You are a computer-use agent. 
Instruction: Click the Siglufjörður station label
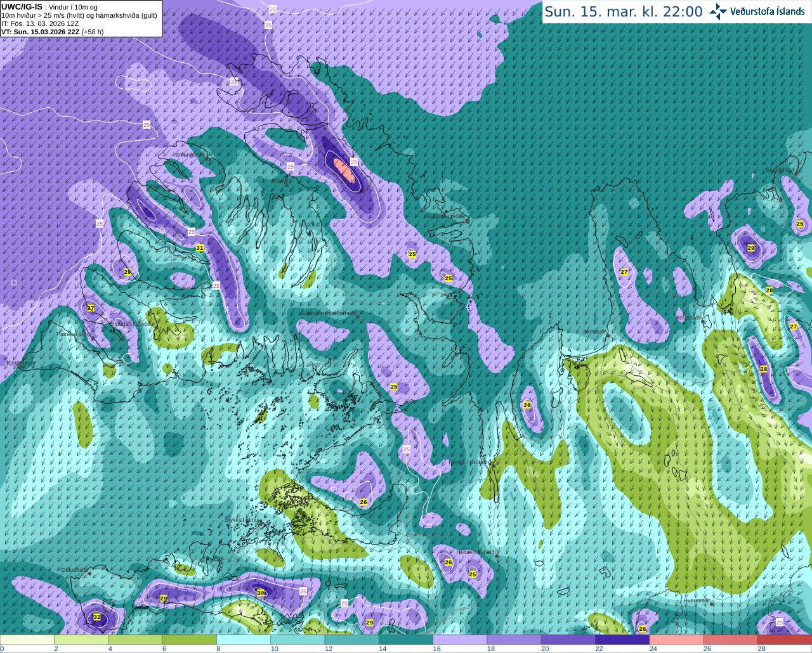781,170
